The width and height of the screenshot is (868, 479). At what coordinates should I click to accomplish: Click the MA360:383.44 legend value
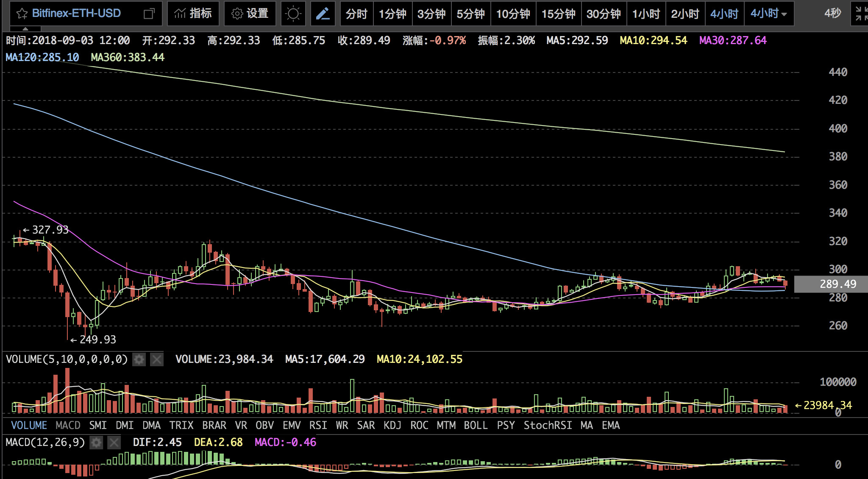click(128, 57)
